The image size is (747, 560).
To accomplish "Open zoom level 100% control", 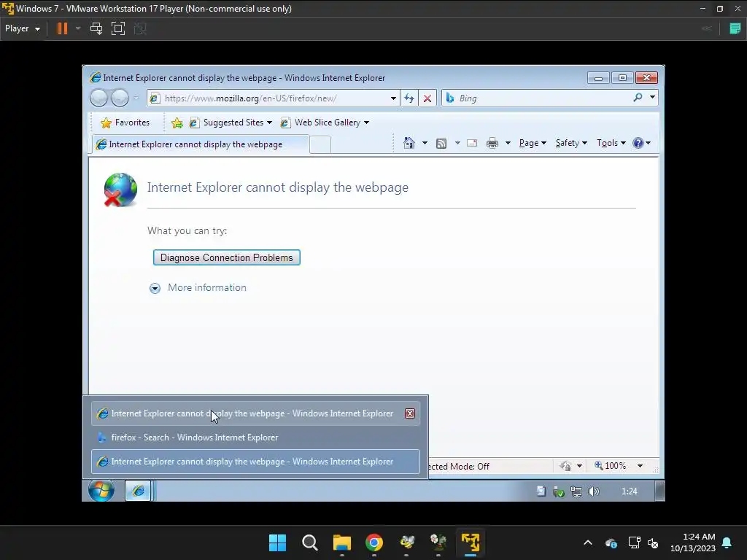I will click(x=611, y=466).
